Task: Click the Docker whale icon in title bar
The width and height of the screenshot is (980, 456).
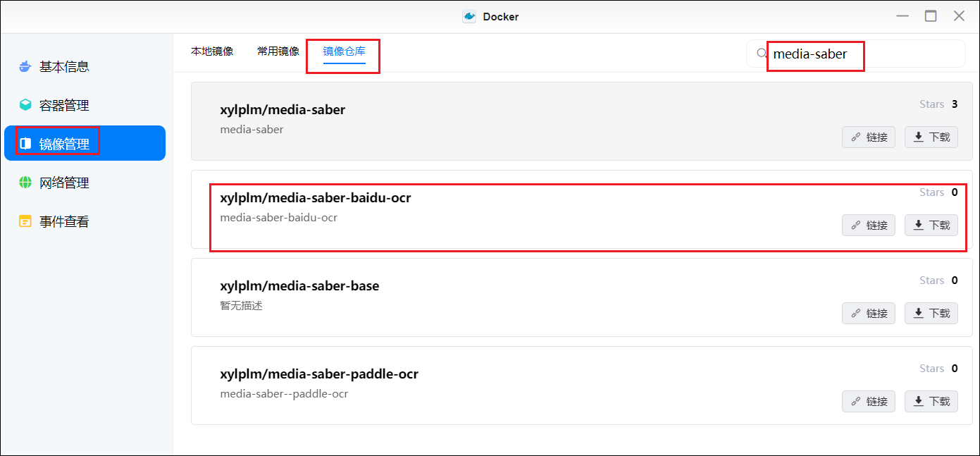Action: point(469,16)
